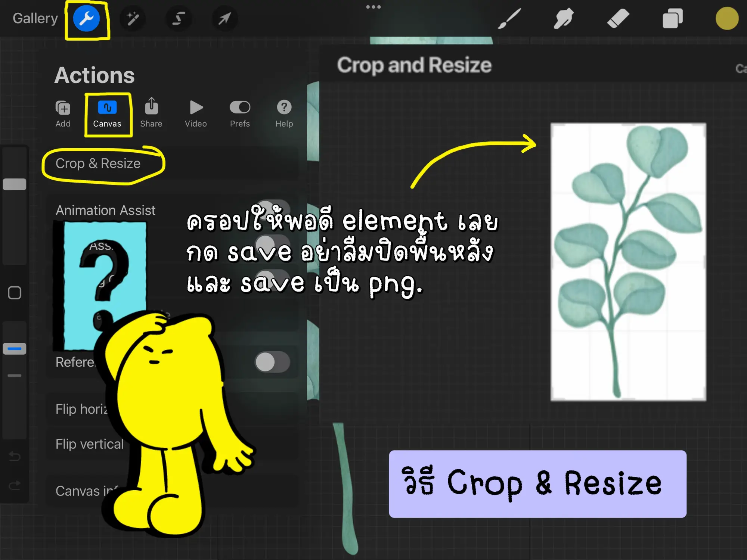Activate the Transform arrow tool

[224, 19]
